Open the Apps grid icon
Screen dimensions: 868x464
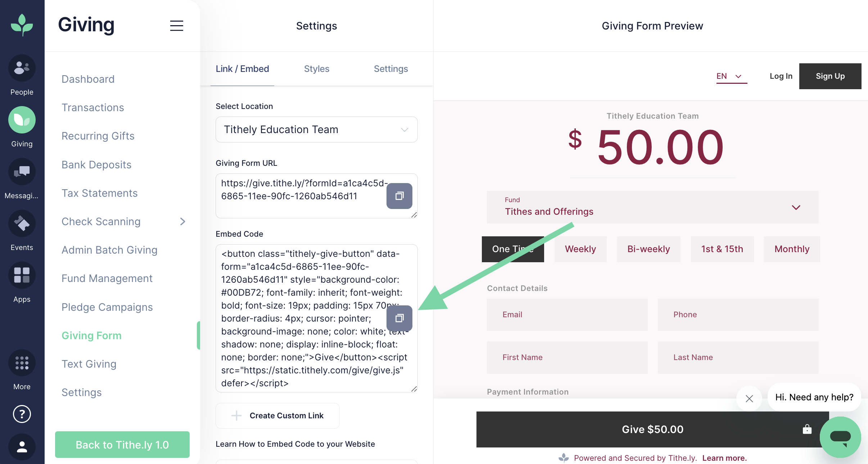(22, 276)
